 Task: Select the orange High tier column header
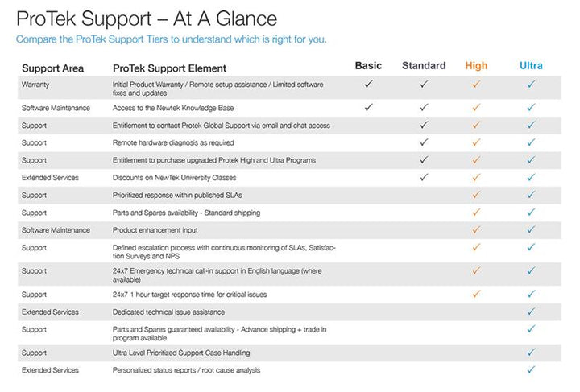476,66
